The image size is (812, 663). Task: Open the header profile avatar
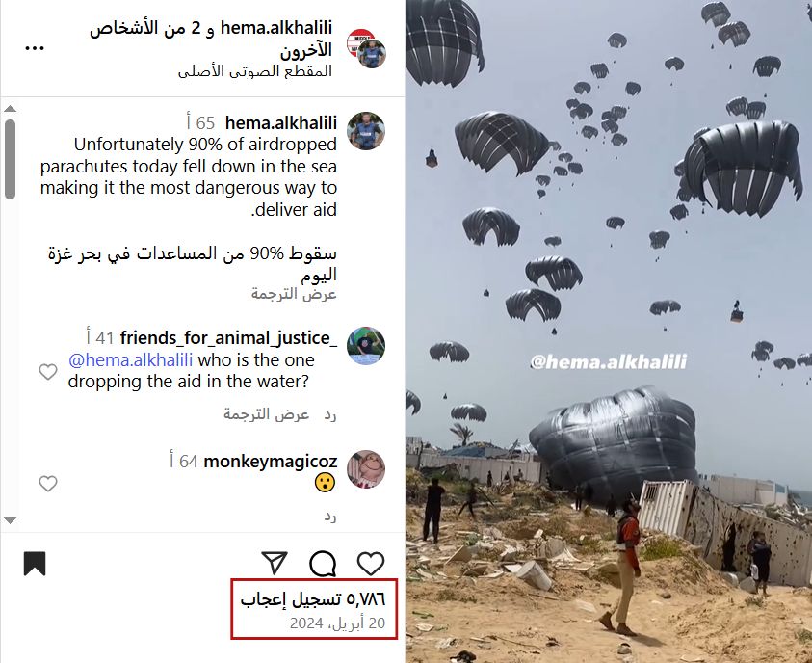[367, 49]
